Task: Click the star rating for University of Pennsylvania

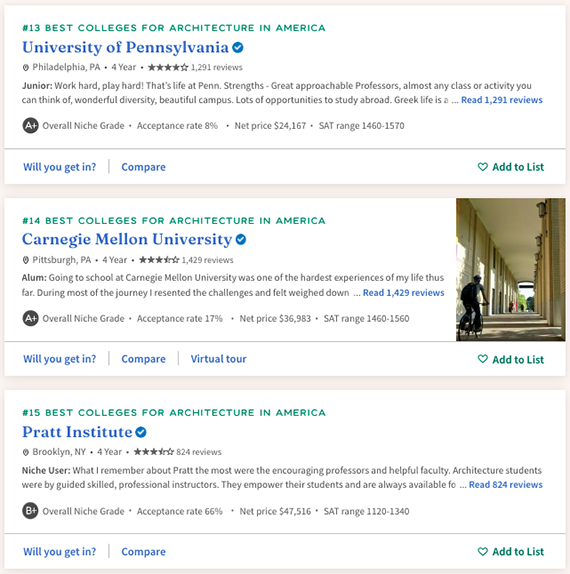Action: 168,67
